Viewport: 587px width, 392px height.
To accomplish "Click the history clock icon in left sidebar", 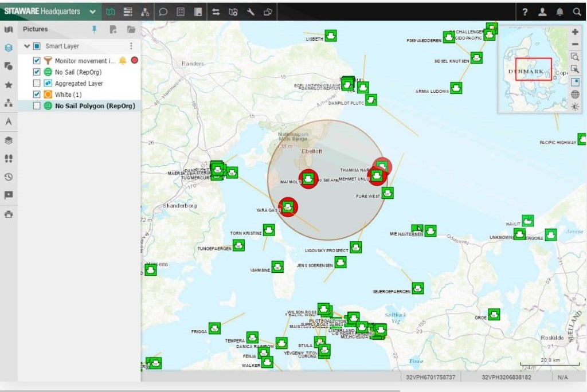I will [8, 177].
